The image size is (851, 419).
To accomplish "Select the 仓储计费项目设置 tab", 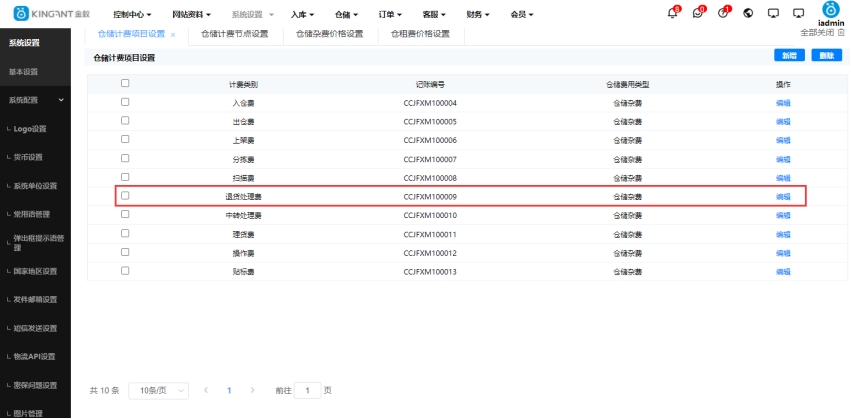I will coord(131,34).
